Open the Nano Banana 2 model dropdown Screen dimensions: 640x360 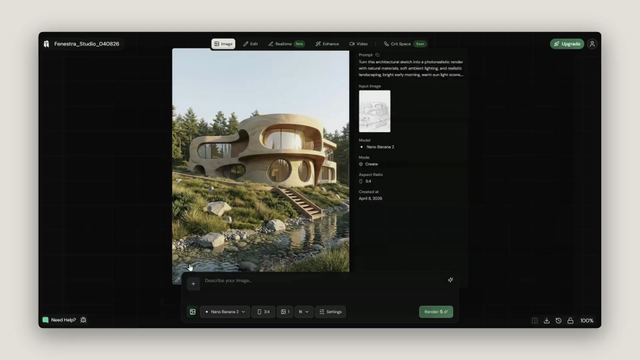pos(225,312)
